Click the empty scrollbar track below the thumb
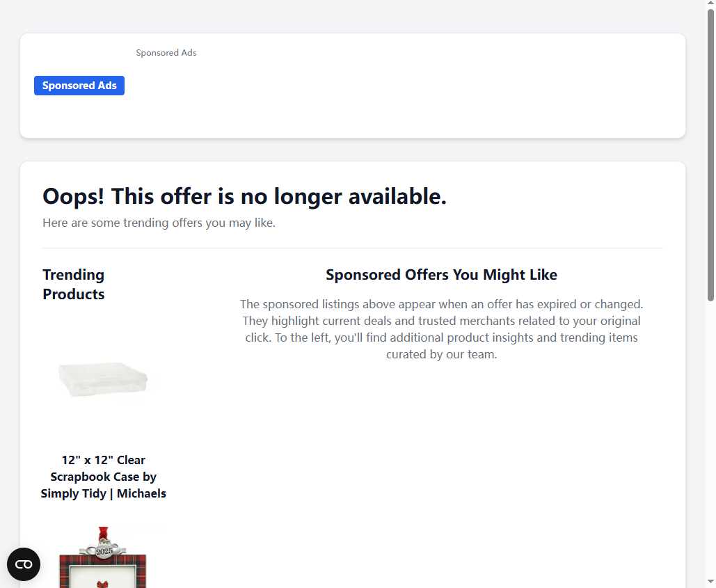Image resolution: width=716 pixels, height=588 pixels. point(710,438)
